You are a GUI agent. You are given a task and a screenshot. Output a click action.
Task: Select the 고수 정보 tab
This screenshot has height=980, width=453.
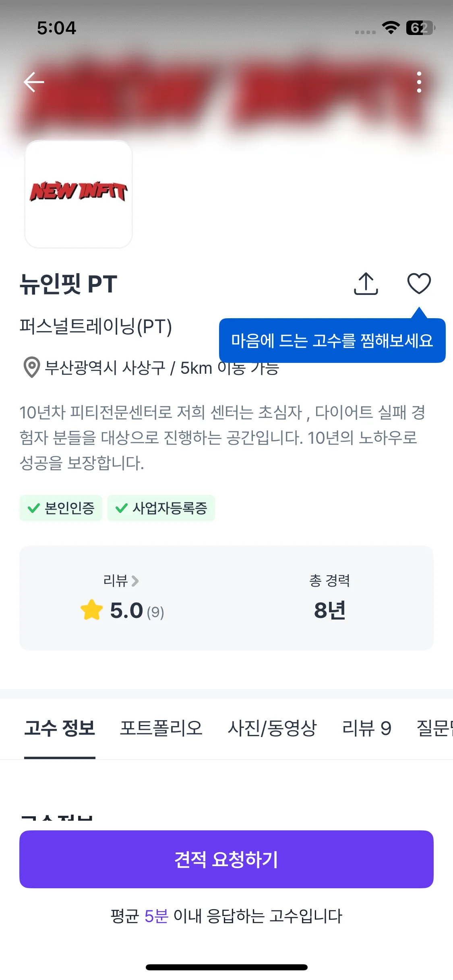[60, 728]
